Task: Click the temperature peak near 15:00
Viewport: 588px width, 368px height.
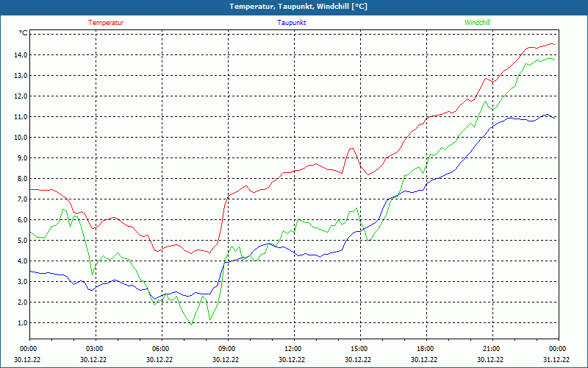Action: coord(352,149)
